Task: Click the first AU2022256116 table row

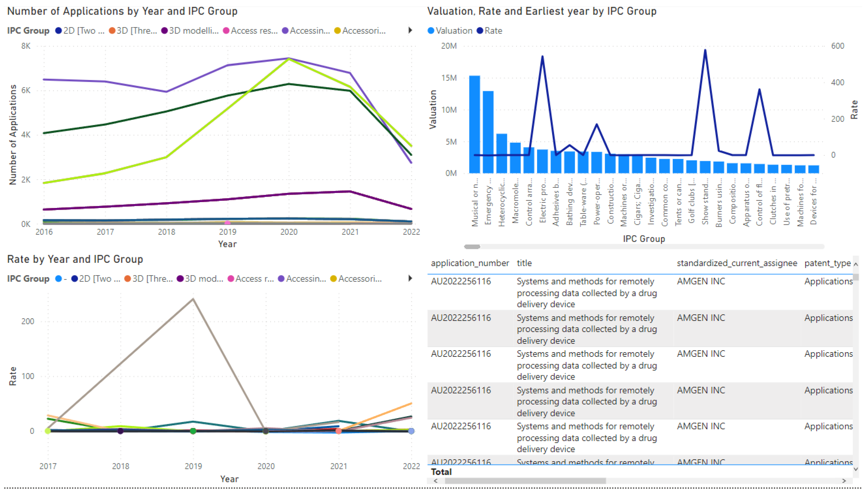Action: pyautogui.click(x=461, y=282)
